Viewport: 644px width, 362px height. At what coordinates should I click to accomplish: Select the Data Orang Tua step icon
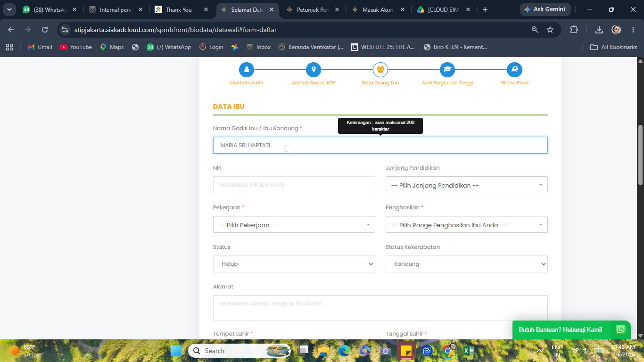[380, 70]
